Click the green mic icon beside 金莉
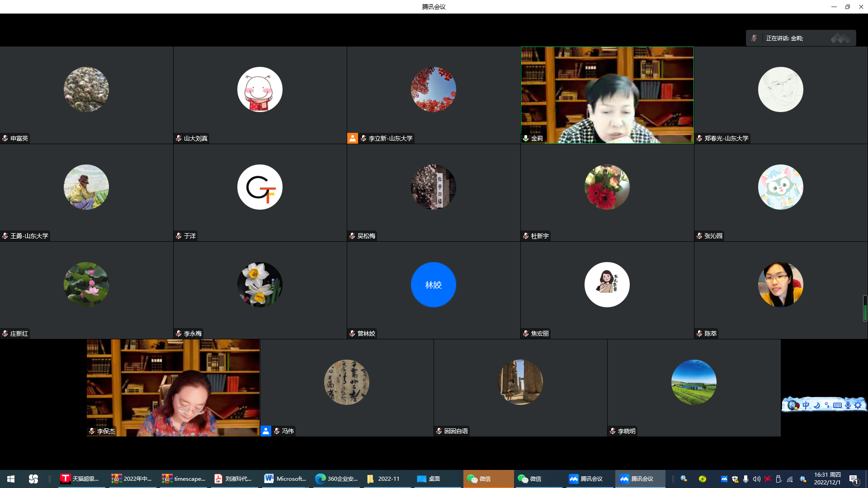The image size is (868, 488). point(526,138)
